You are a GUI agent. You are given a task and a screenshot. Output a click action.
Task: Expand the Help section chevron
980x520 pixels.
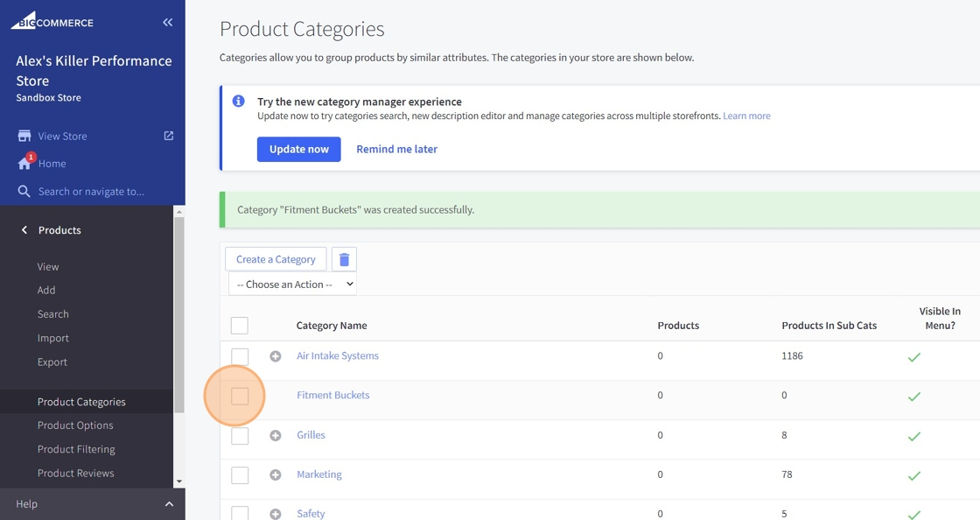[169, 504]
